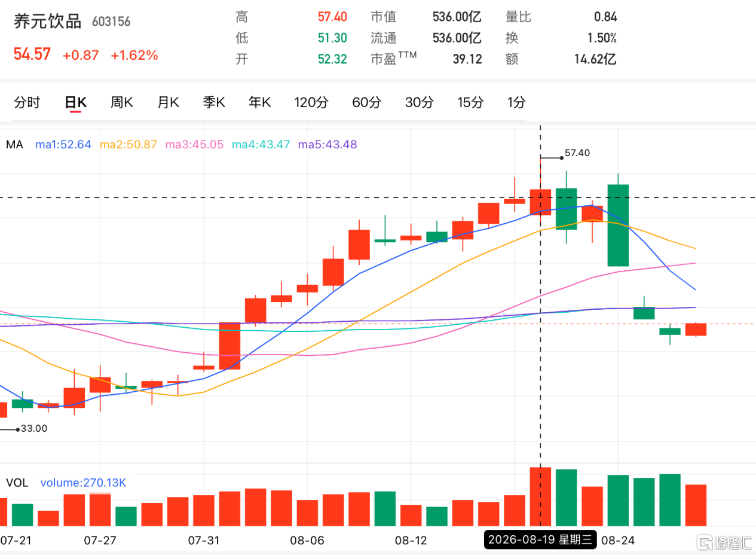
Task: Click the current price 54.57
Action: pos(32,55)
